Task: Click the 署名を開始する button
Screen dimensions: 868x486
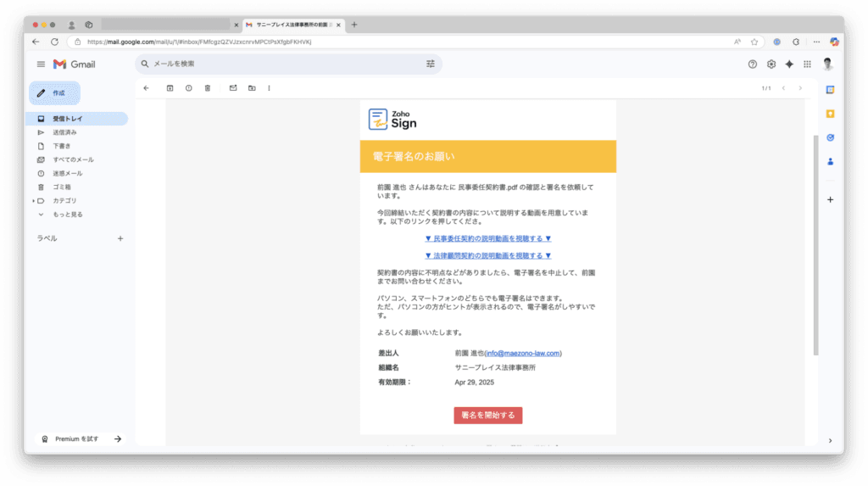Action: click(x=487, y=415)
